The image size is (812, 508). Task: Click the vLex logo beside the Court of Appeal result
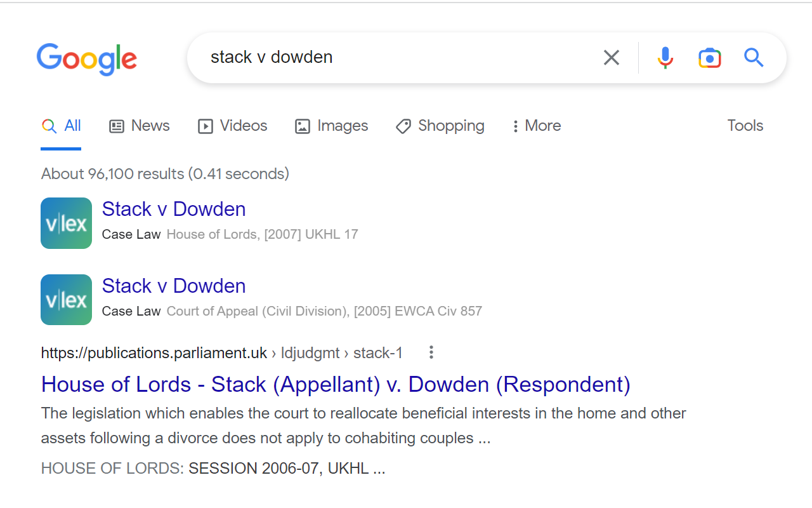[66, 300]
